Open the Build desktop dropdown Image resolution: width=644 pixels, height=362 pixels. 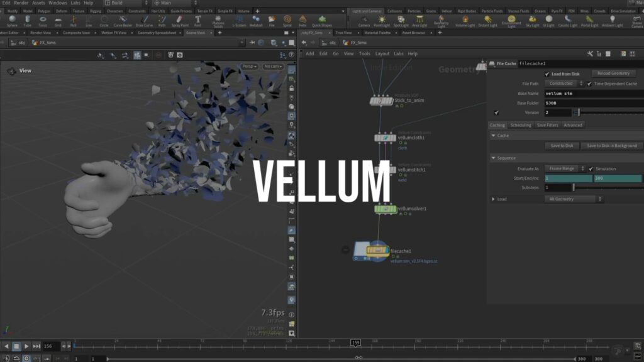pyautogui.click(x=126, y=3)
